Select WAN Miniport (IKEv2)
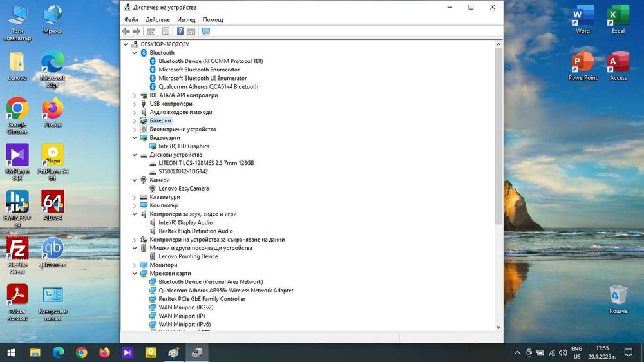Image resolution: width=644 pixels, height=362 pixels. click(x=185, y=307)
